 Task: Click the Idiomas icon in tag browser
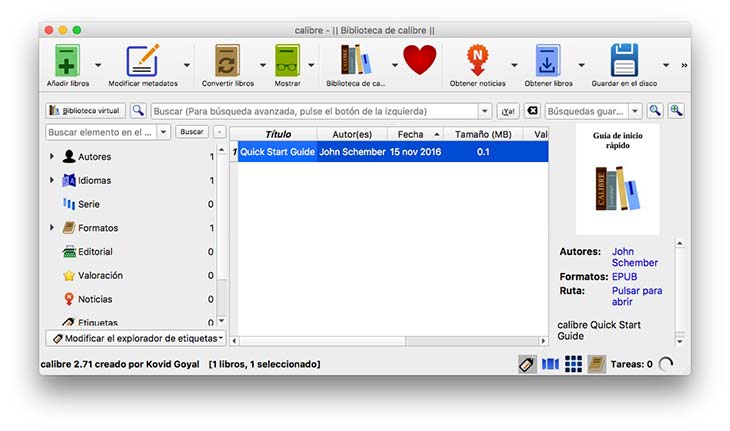(69, 180)
